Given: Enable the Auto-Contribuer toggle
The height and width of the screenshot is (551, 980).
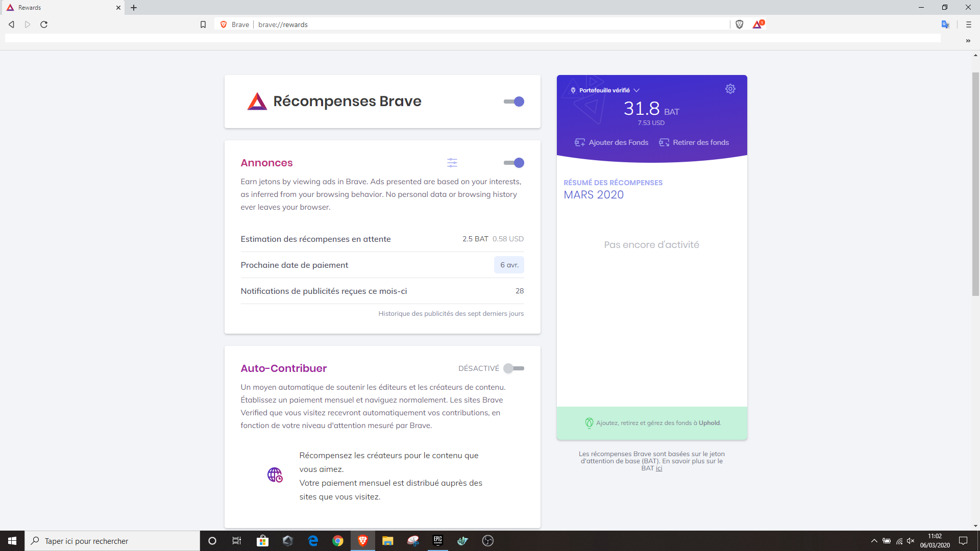Looking at the screenshot, I should pyautogui.click(x=514, y=368).
